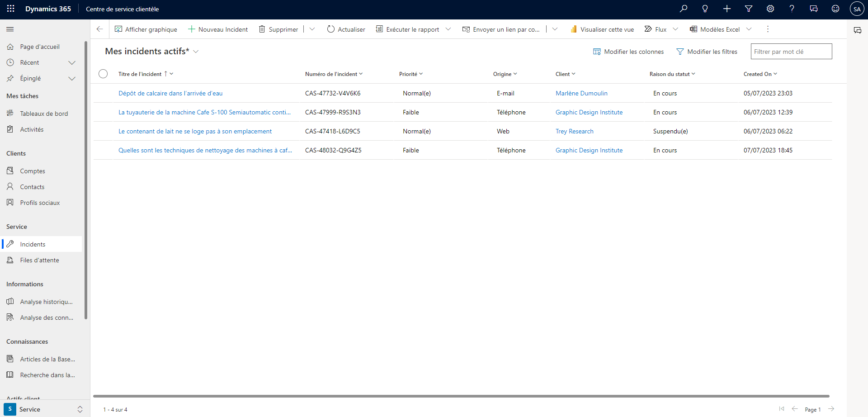
Task: Open Raison du statut column menu
Action: click(672, 74)
